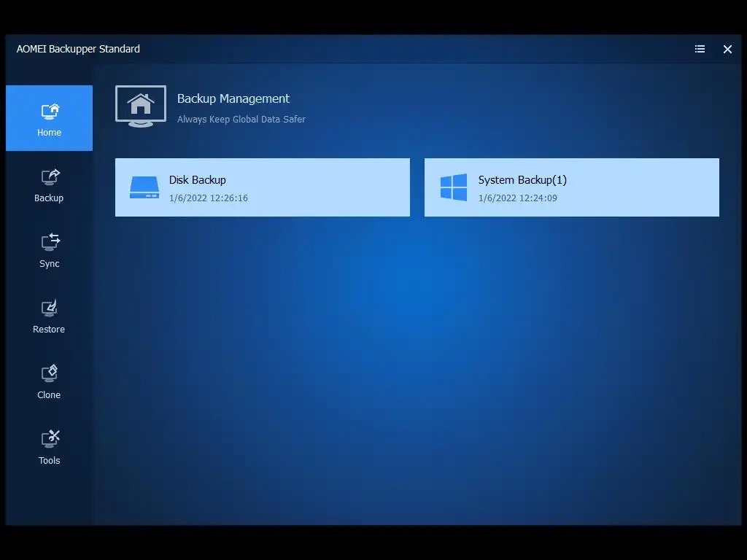Click the Backup Management home monitor icon
This screenshot has height=560, width=747.
click(x=141, y=106)
